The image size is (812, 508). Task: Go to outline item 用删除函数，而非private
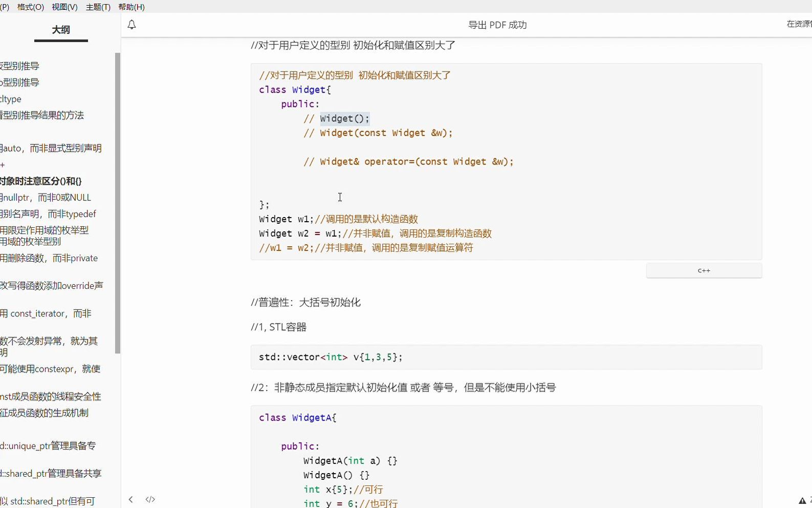point(49,258)
